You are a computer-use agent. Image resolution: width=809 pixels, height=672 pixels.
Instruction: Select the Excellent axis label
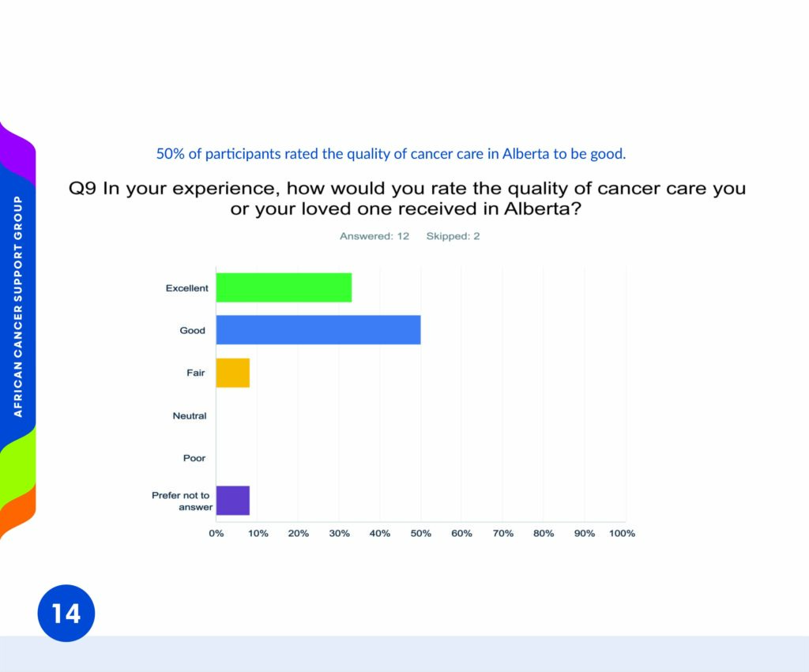(x=186, y=287)
